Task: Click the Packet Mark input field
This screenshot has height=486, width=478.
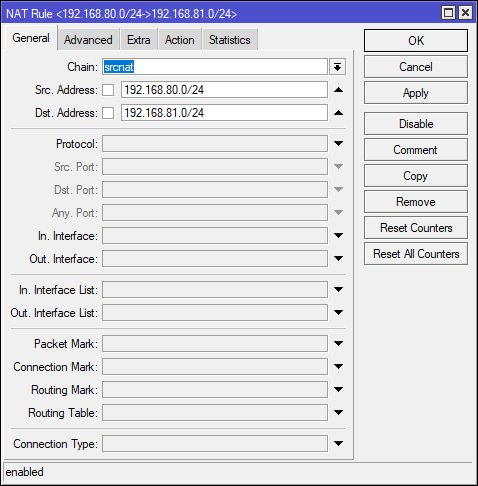Action: click(x=215, y=344)
